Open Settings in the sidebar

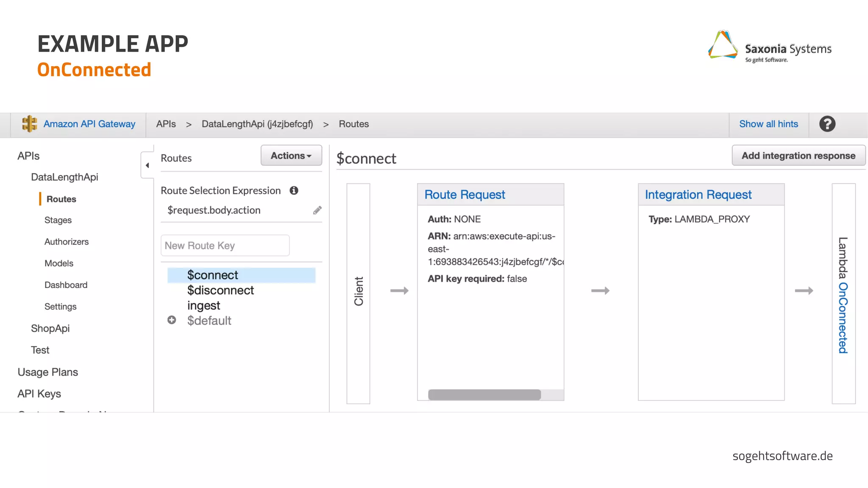(61, 306)
